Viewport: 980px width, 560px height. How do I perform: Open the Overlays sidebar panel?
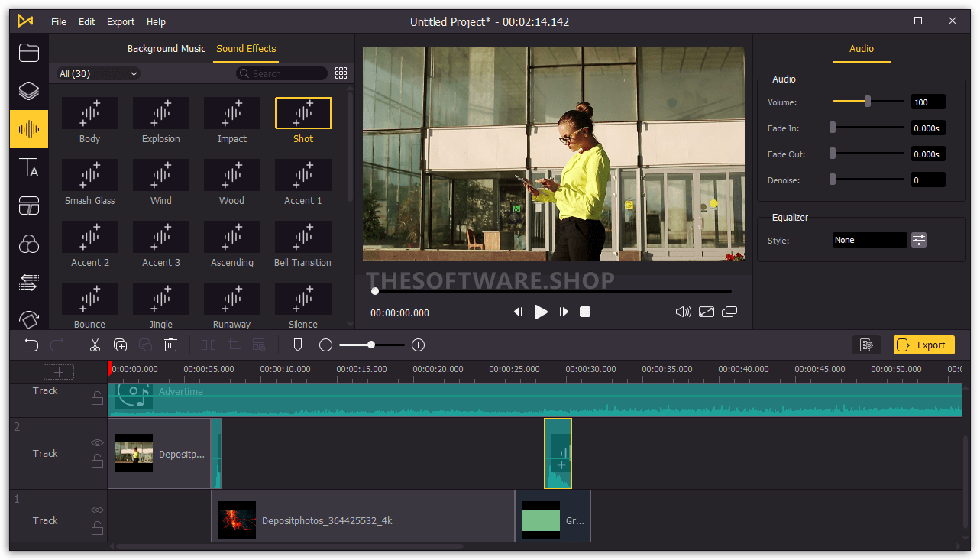(x=29, y=206)
